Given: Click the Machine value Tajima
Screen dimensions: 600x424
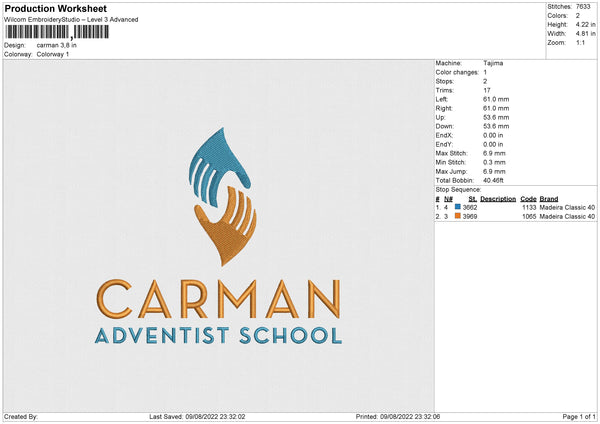Looking at the screenshot, I should pos(493,63).
